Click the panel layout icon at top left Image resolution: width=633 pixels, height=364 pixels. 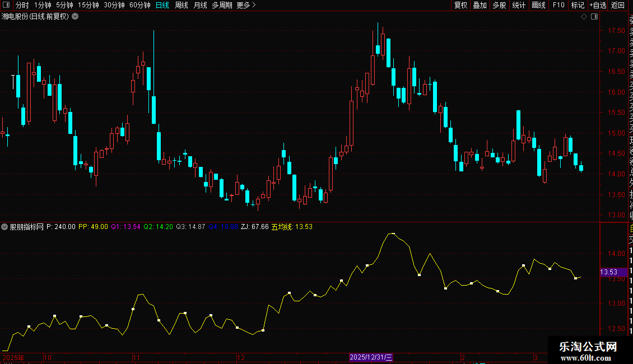pos(6,5)
